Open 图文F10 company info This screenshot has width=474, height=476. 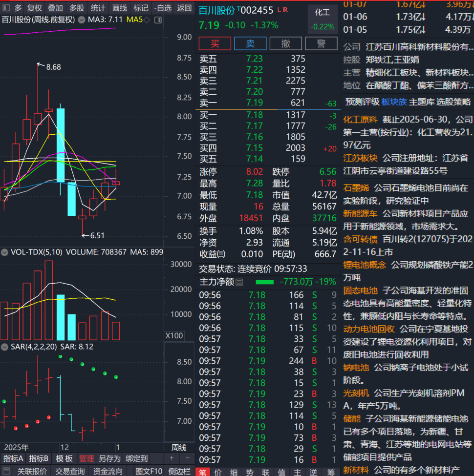click(x=149, y=471)
